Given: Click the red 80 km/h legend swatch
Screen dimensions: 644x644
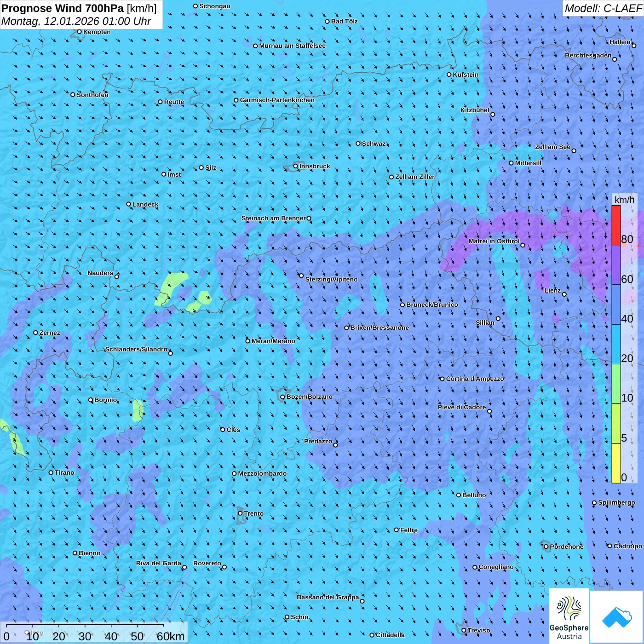Looking at the screenshot, I should (616, 225).
